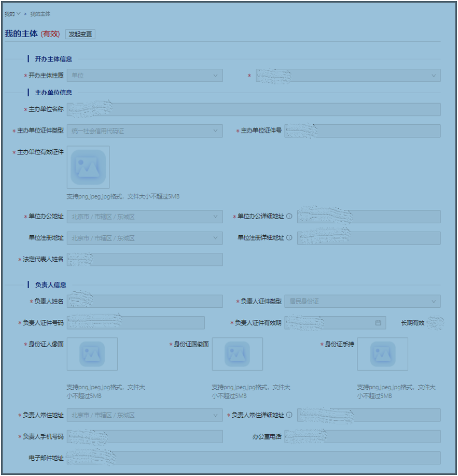The height and width of the screenshot is (476, 458).
Task: Expand the 开办主体性质 dropdown
Action: click(x=144, y=76)
